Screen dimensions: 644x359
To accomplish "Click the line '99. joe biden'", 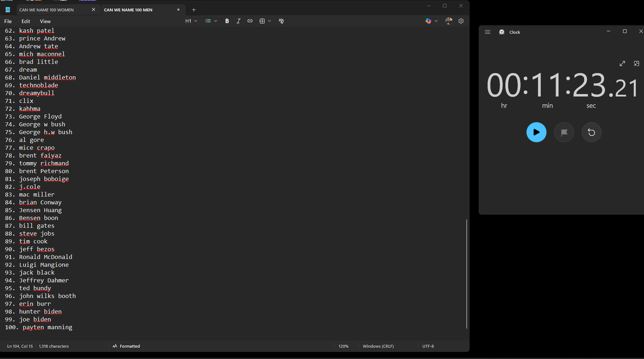I will (28, 319).
